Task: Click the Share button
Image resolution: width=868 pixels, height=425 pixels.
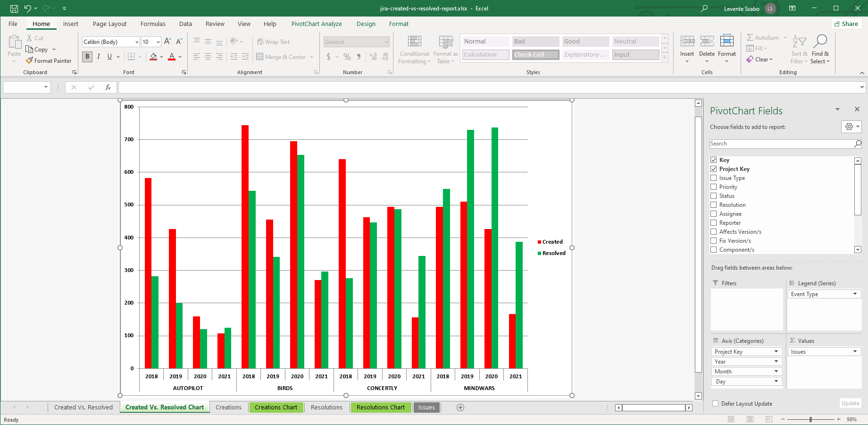Action: (846, 24)
